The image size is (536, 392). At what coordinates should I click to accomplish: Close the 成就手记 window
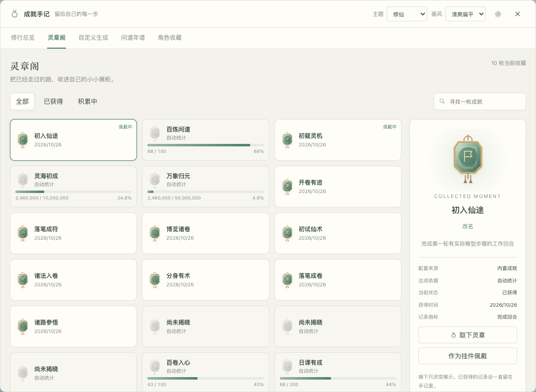point(518,14)
